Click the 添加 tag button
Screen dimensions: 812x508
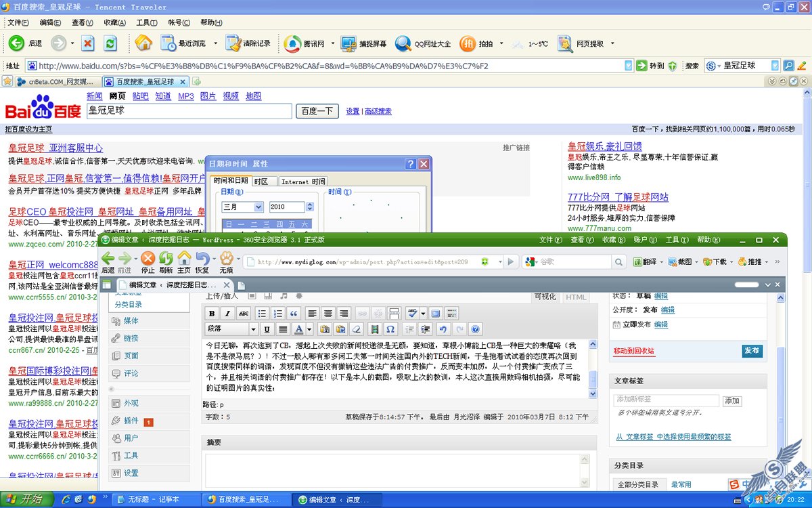[732, 401]
